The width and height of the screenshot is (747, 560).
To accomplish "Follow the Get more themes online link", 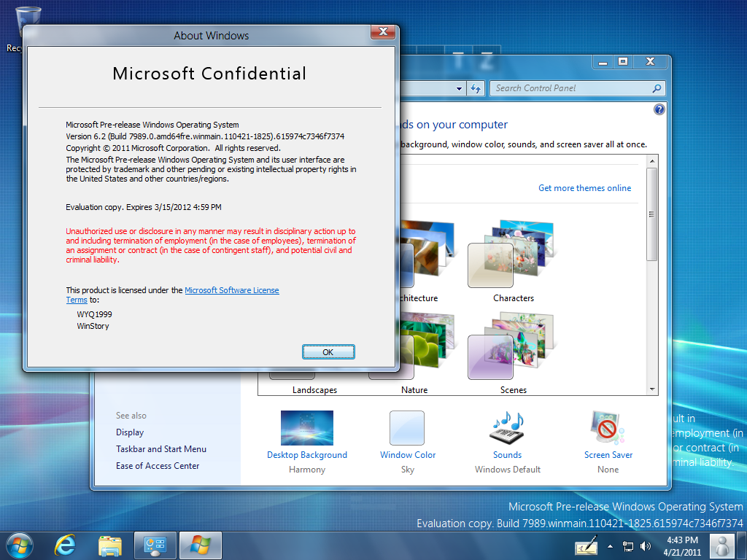I will [x=584, y=188].
